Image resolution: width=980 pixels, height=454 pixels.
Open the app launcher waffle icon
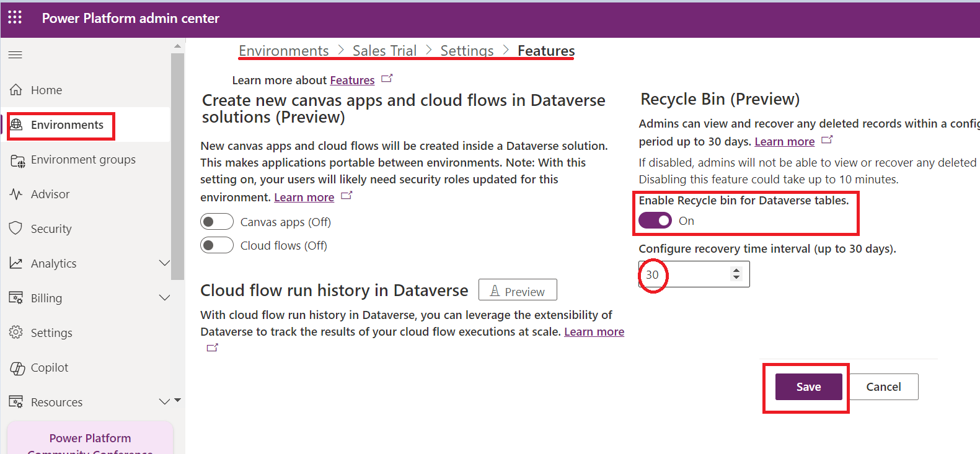(x=15, y=17)
